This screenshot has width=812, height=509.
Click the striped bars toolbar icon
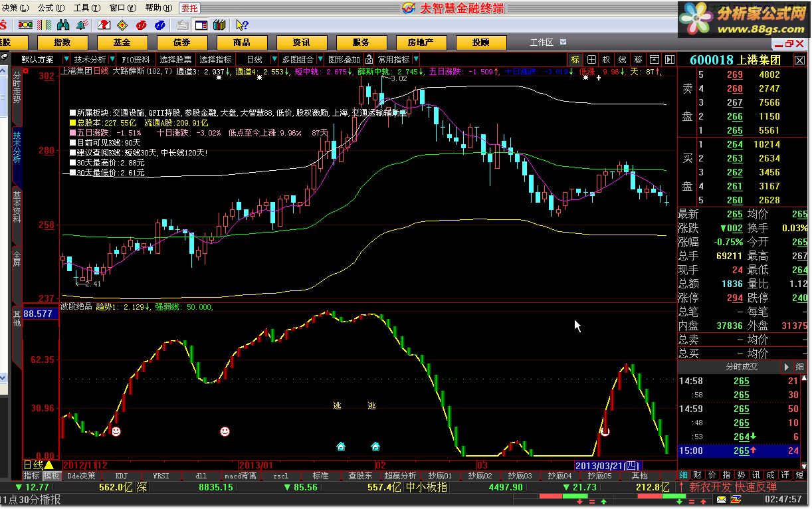[45, 25]
